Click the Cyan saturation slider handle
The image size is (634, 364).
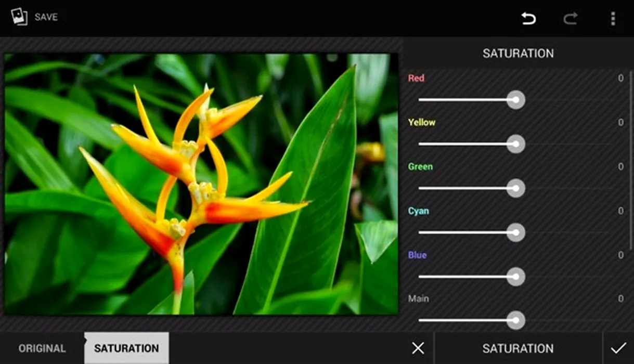click(515, 232)
